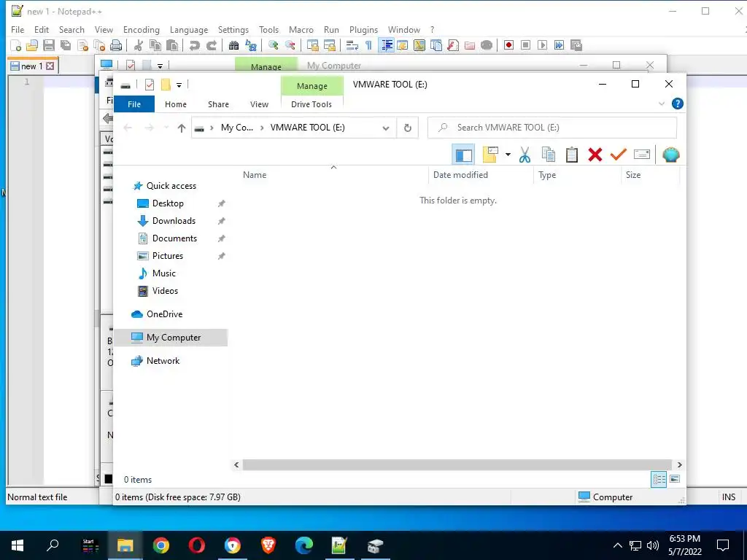Click the Classic Shell cut scissors icon
The width and height of the screenshot is (747, 560).
pos(525,155)
